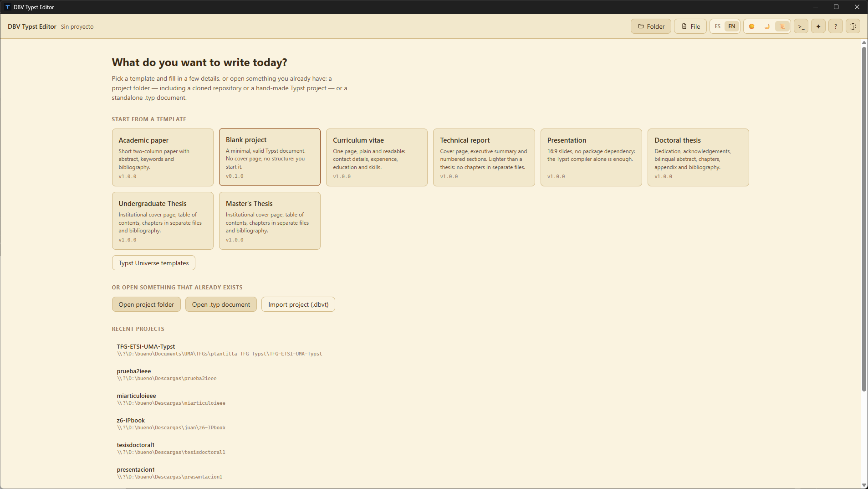Choose the Academic paper template
The width and height of the screenshot is (868, 489).
[x=163, y=157]
